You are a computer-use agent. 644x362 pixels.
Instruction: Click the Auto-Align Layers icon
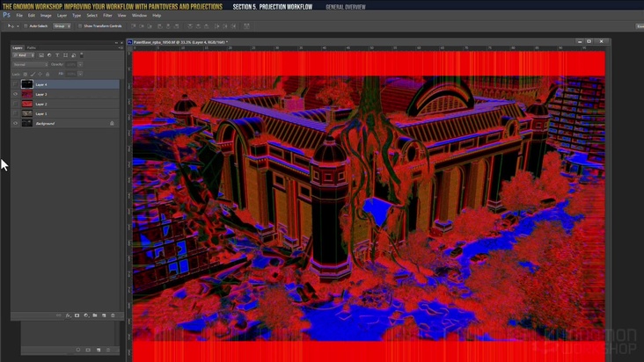(x=246, y=25)
